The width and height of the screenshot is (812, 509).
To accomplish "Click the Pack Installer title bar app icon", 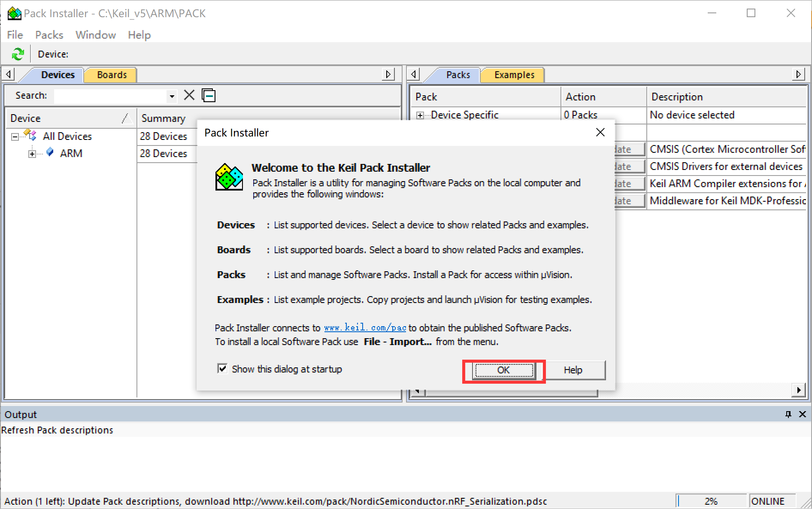I will click(14, 13).
